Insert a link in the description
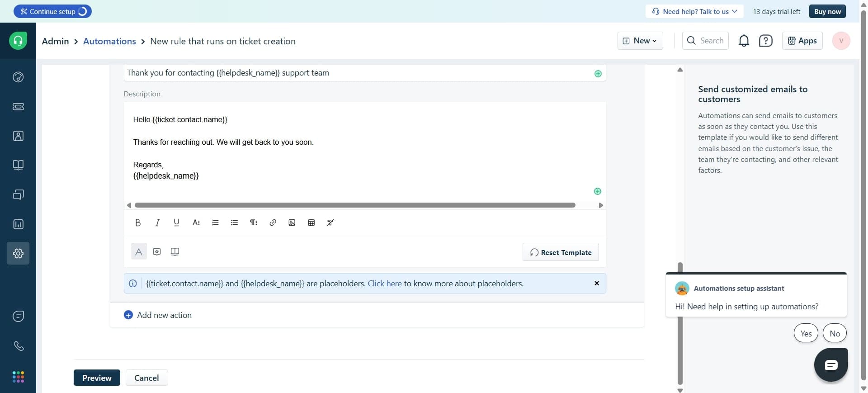 (273, 223)
